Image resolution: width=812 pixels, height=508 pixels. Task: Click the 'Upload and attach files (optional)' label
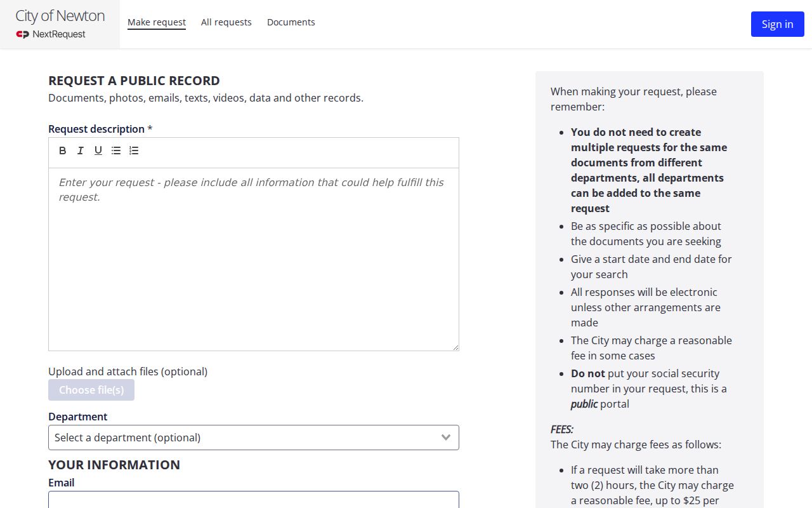click(x=128, y=371)
